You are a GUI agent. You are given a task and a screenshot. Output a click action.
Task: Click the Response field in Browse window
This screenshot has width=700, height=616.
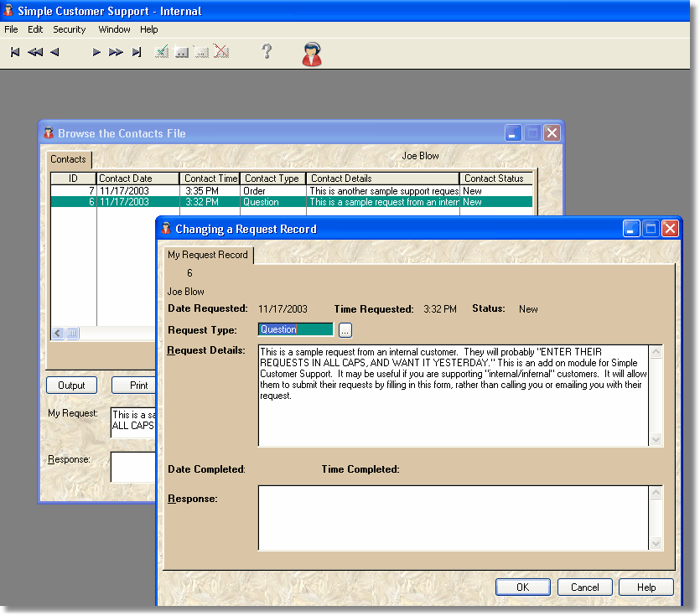coord(133,467)
